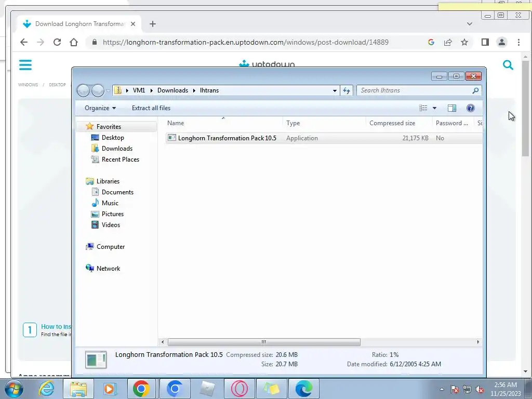Open Windows Start button
The image size is (532, 399).
[x=14, y=389]
